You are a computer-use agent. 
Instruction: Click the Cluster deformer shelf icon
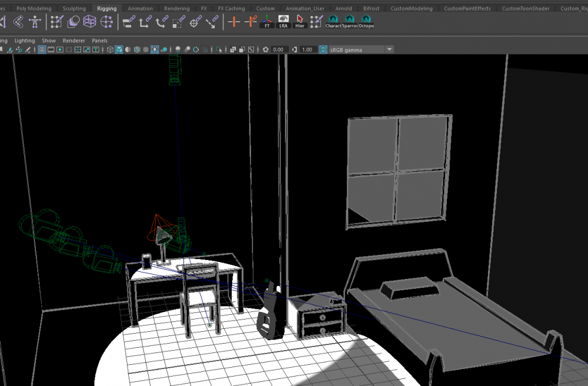[106, 22]
